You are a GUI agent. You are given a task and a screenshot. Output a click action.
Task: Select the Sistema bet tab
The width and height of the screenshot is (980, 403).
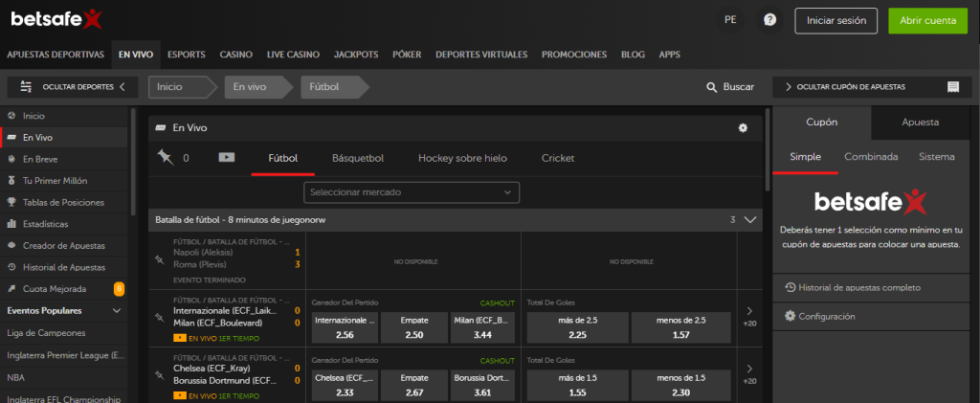click(936, 157)
